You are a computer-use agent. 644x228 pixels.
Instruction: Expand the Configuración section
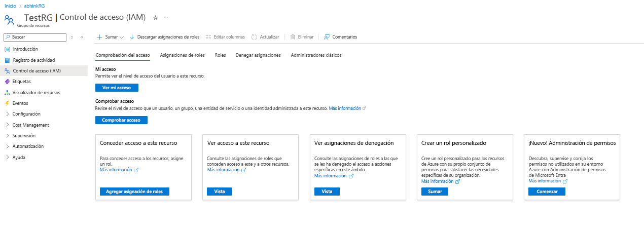click(7, 114)
